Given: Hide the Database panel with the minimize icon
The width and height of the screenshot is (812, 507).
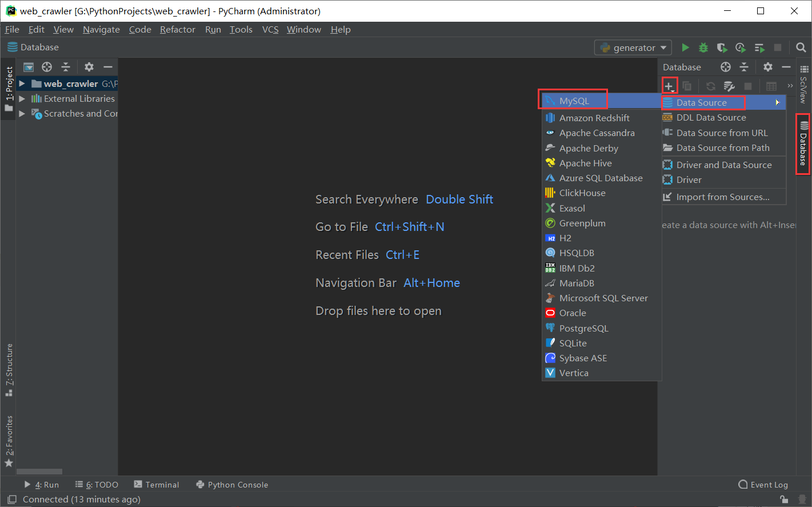Looking at the screenshot, I should [x=786, y=67].
